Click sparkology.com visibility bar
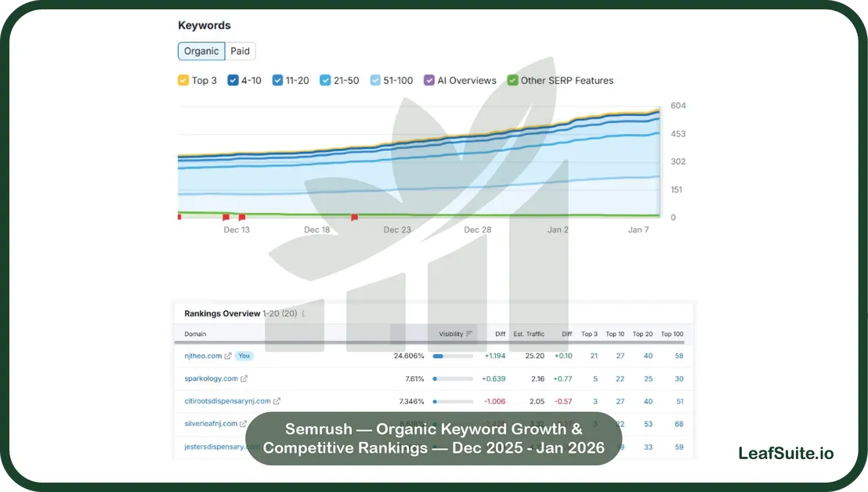The width and height of the screenshot is (868, 492). (453, 379)
